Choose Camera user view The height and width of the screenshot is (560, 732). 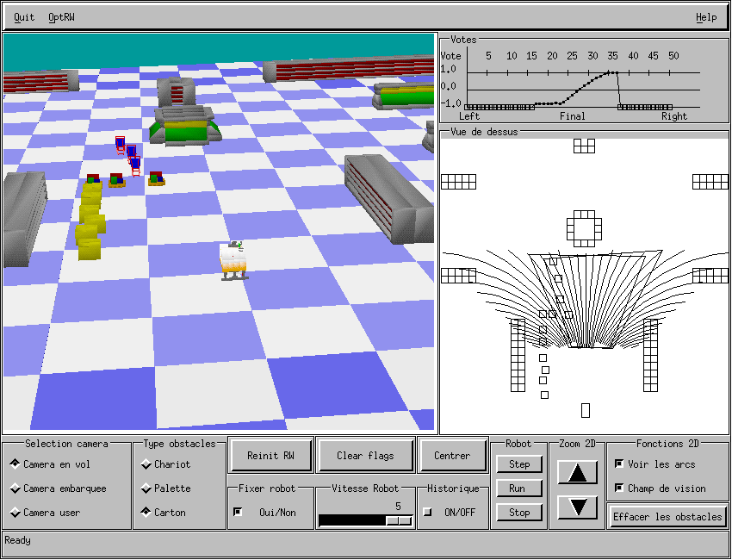pyautogui.click(x=15, y=513)
